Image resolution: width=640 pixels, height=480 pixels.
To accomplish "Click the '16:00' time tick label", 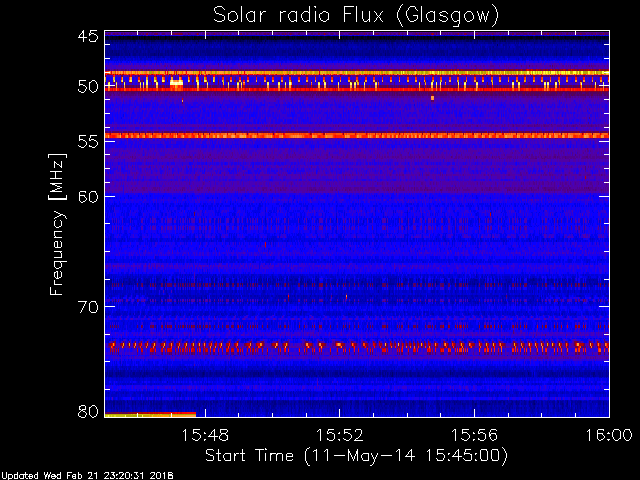I will [609, 435].
